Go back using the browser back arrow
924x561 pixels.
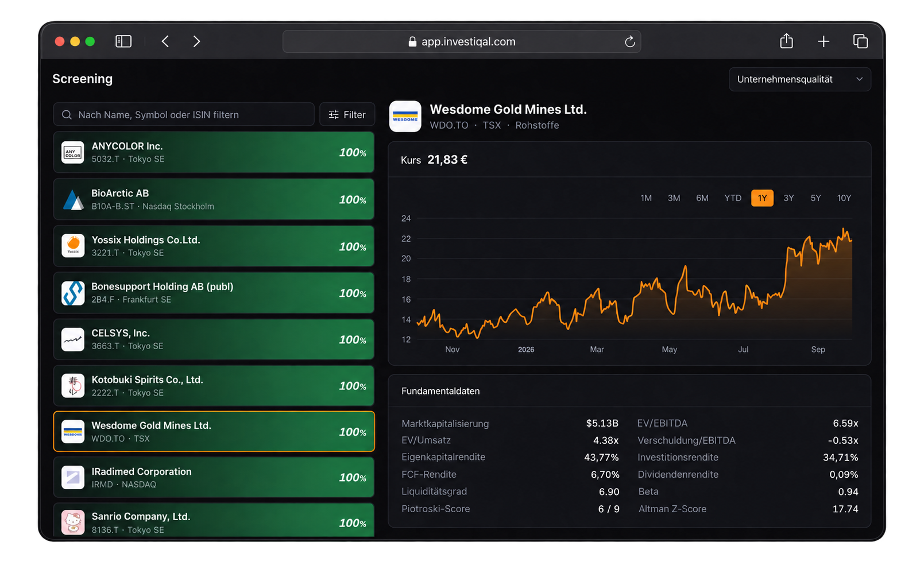(165, 41)
